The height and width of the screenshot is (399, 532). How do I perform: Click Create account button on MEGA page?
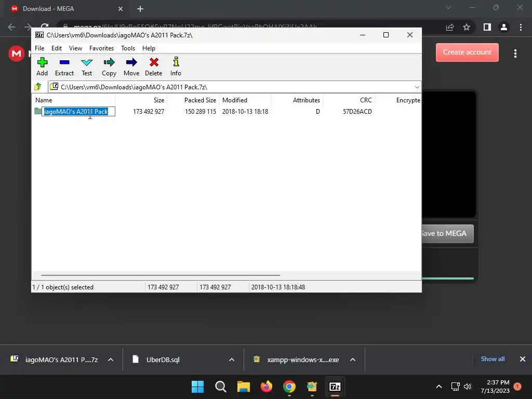467,52
